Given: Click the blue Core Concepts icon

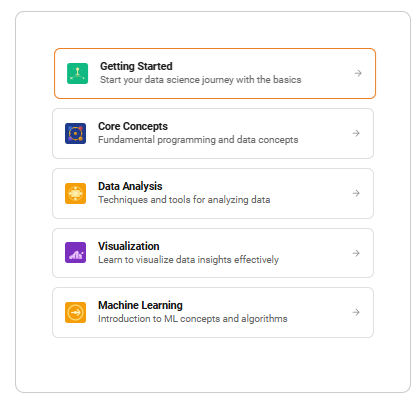Looking at the screenshot, I should pos(75,133).
